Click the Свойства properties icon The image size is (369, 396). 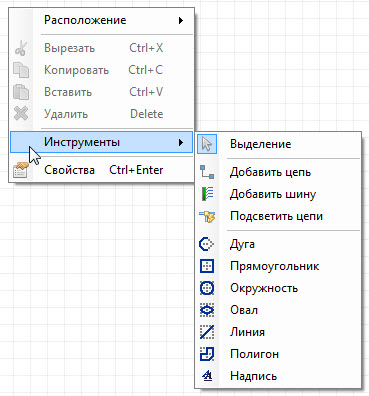[x=20, y=169]
